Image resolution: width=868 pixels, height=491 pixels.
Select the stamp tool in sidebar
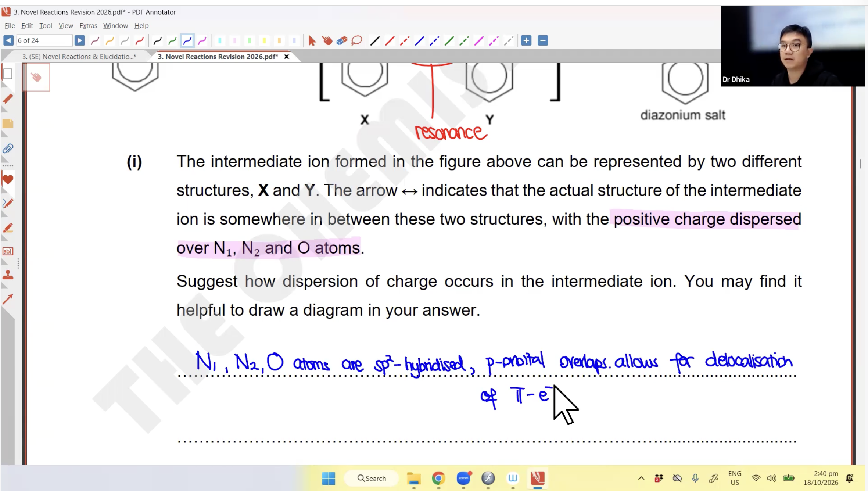(8, 275)
